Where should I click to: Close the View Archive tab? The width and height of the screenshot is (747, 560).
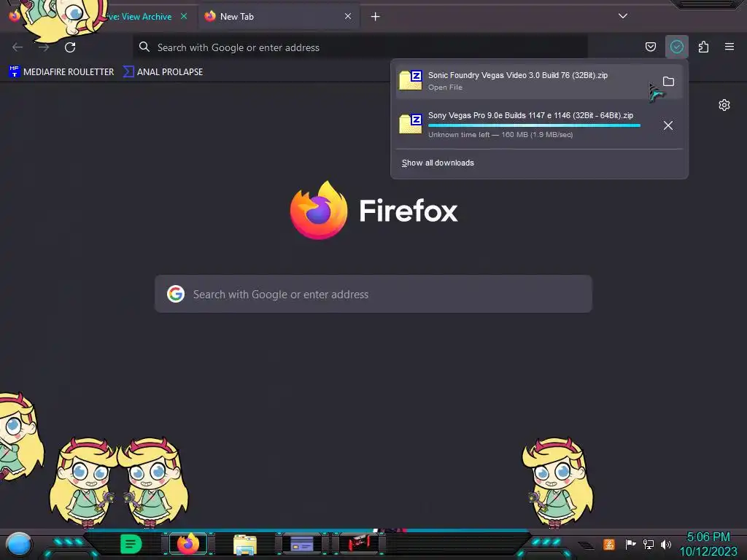tap(184, 16)
